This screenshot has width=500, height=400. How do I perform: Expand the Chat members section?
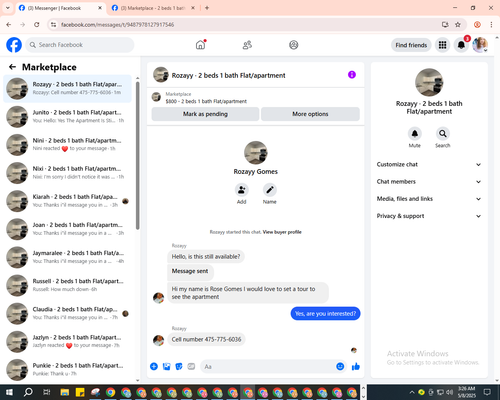click(429, 182)
